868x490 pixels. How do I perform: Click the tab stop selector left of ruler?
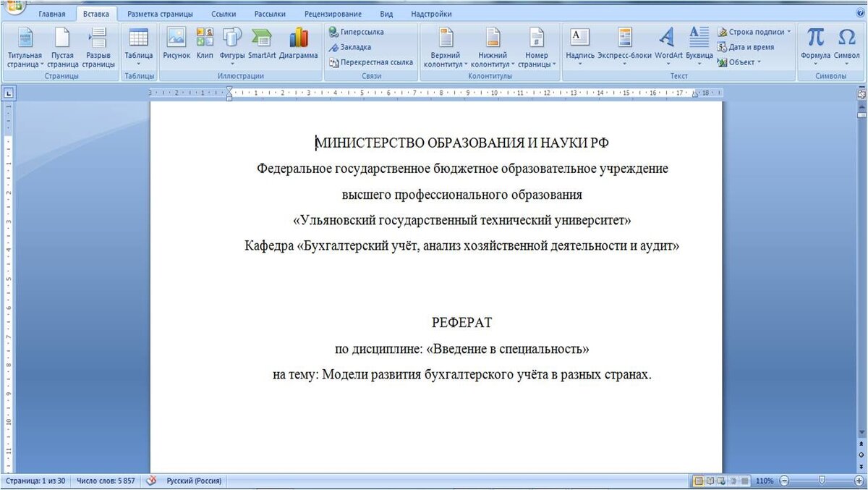coord(9,92)
